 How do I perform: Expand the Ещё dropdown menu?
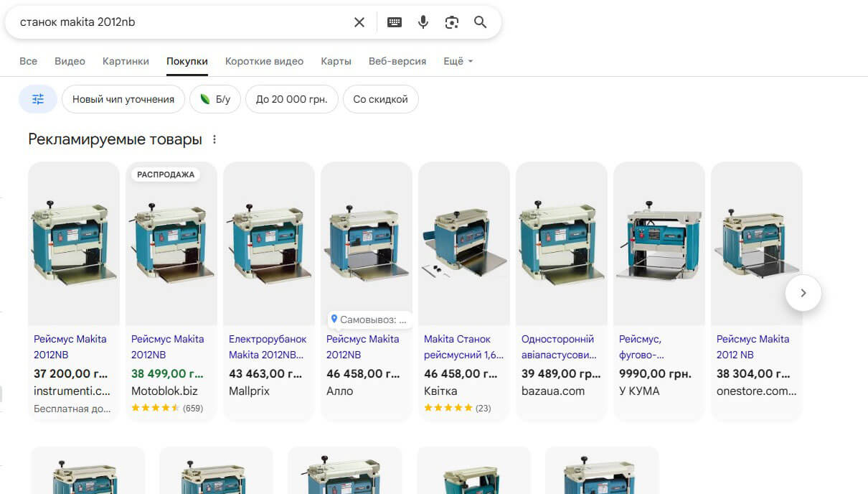(x=458, y=62)
